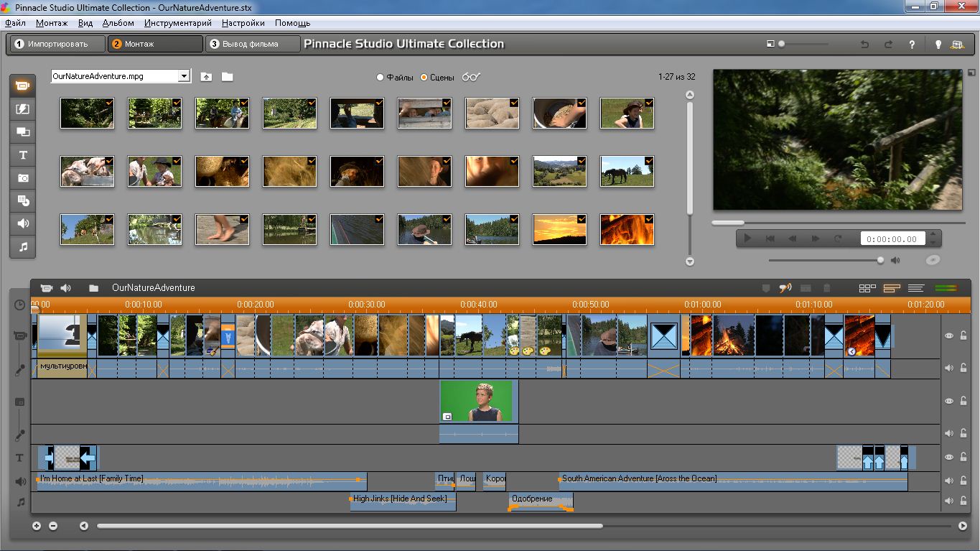Open the Music album tab
This screenshot has height=551, width=980.
23,247
